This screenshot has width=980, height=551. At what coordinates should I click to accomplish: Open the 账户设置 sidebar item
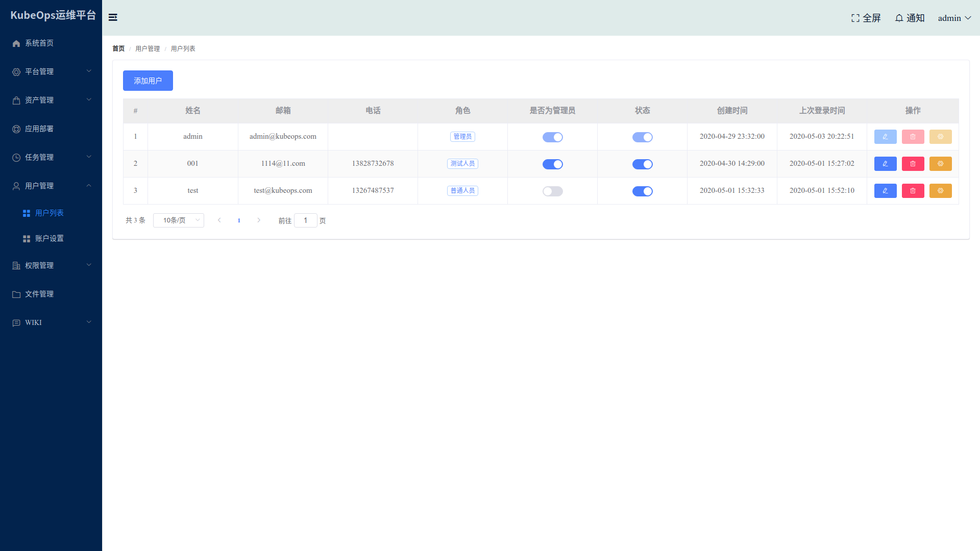[x=50, y=238]
